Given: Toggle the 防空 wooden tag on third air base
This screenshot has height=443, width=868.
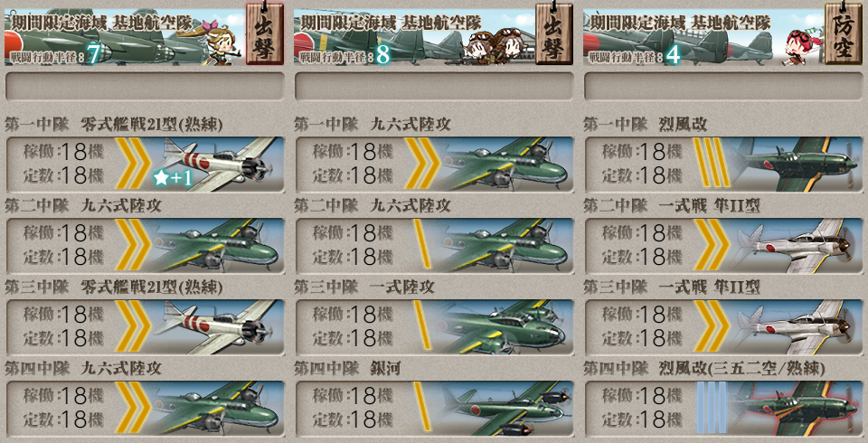Looking at the screenshot, I should pos(844,34).
